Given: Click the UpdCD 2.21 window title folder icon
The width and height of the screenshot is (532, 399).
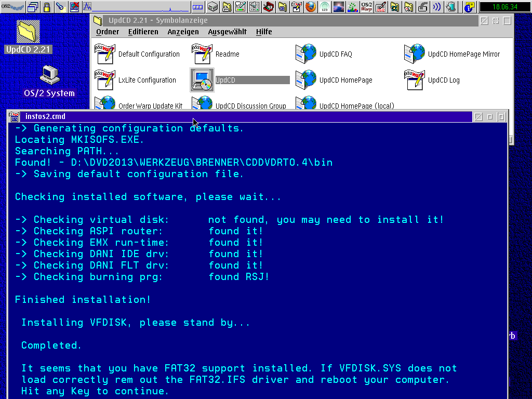Looking at the screenshot, I should 98,21.
